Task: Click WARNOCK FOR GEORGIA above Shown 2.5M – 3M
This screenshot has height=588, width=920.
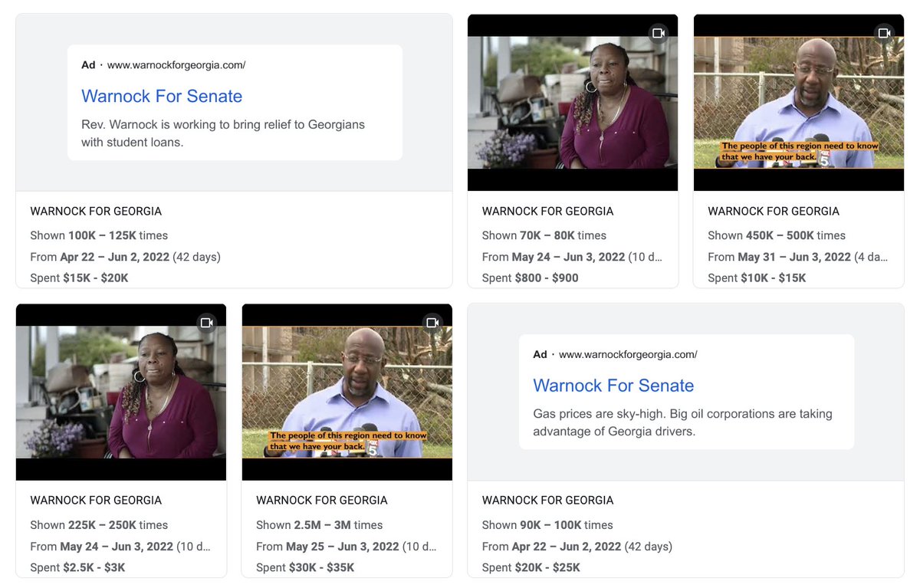Action: click(322, 500)
